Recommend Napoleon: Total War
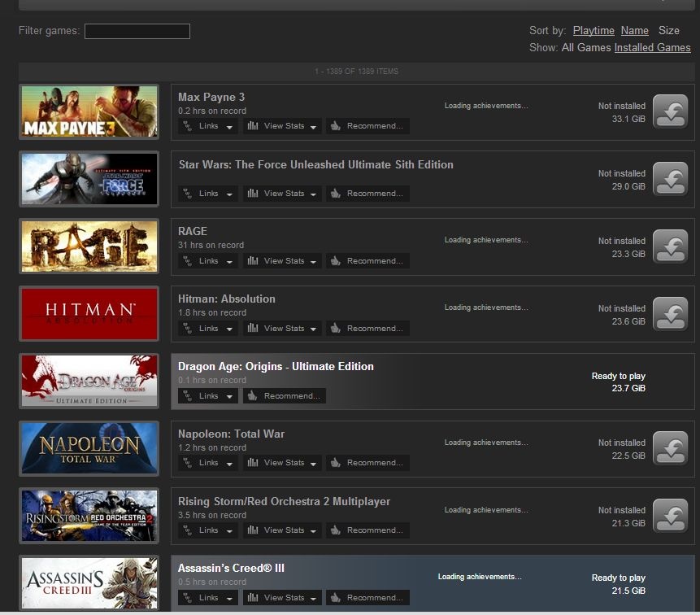 tap(367, 463)
